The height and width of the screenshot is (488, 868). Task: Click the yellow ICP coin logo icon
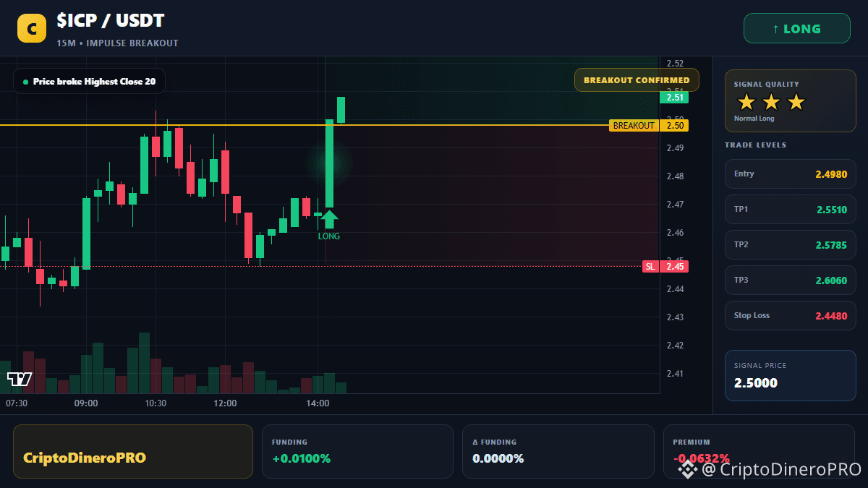coord(32,29)
